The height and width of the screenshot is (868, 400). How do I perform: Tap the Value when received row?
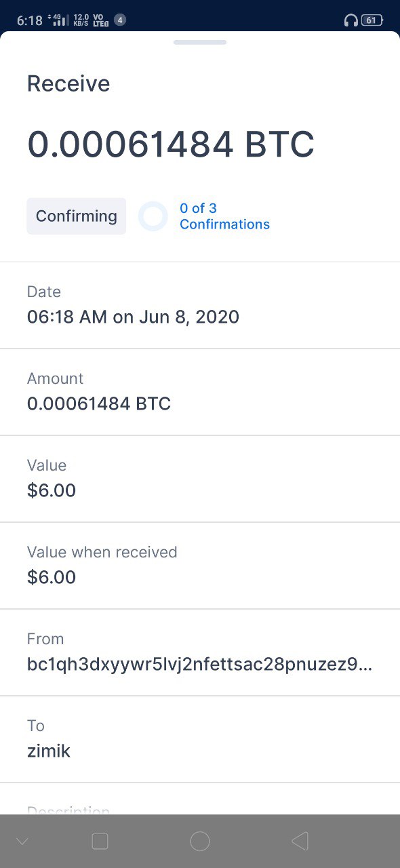(200, 566)
